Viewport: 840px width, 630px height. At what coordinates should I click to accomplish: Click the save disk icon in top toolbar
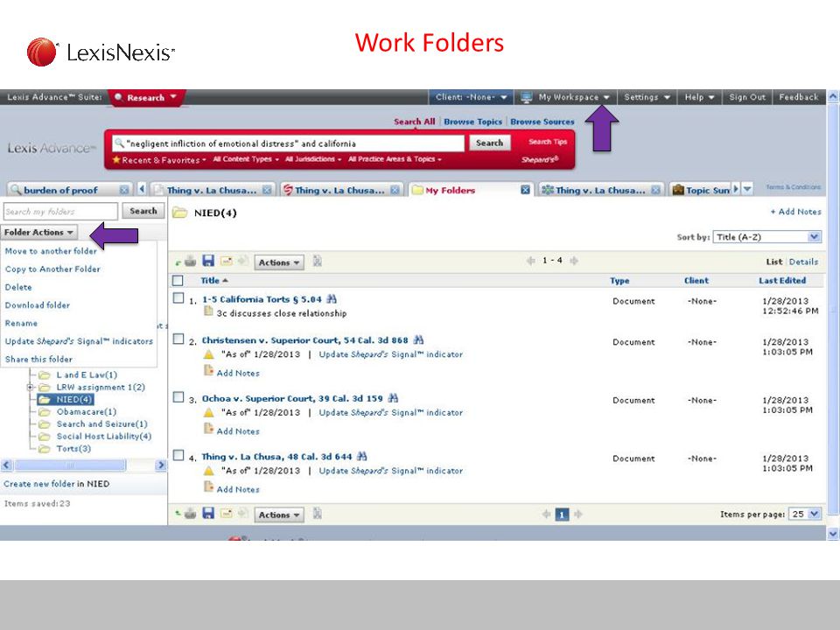pyautogui.click(x=208, y=261)
